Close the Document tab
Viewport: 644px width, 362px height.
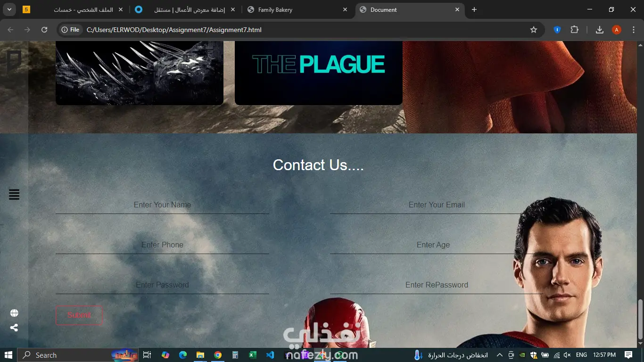tap(457, 9)
